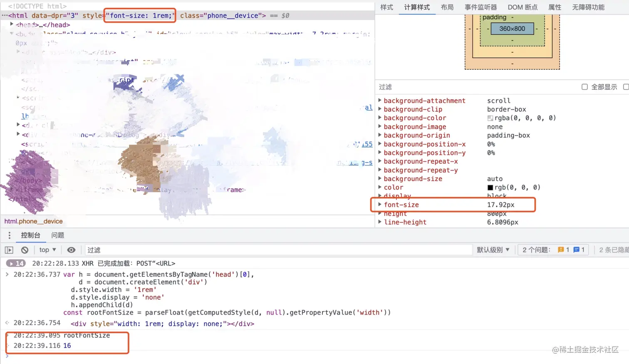This screenshot has width=629, height=364.
Task: Switch to the 计算样式 tab
Action: (417, 7)
